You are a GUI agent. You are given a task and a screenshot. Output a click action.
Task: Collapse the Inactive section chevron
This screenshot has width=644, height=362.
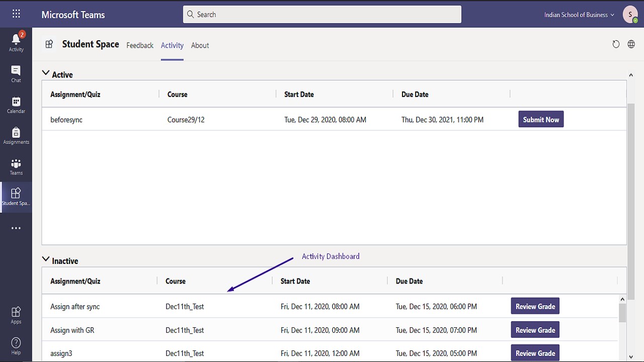(46, 259)
